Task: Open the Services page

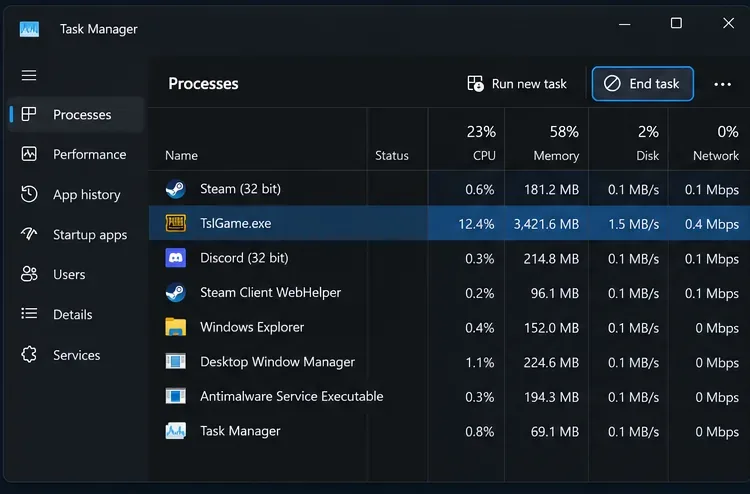Action: click(x=77, y=355)
